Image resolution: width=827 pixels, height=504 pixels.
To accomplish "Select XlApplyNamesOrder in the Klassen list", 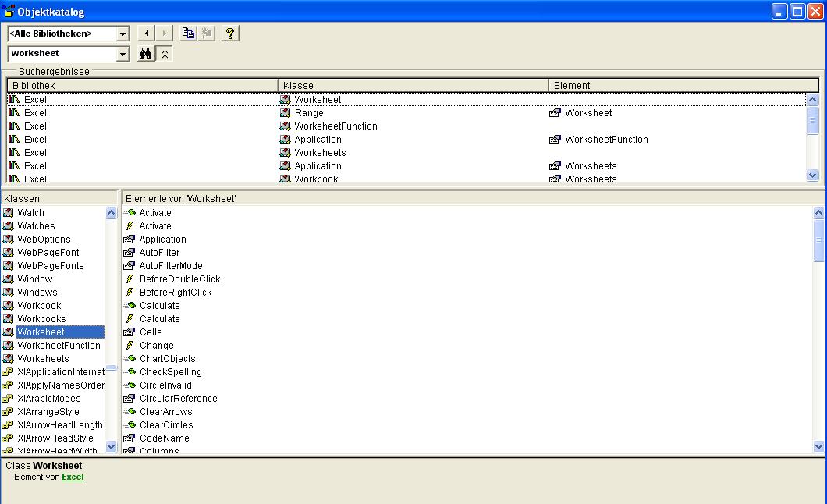I will pyautogui.click(x=61, y=385).
